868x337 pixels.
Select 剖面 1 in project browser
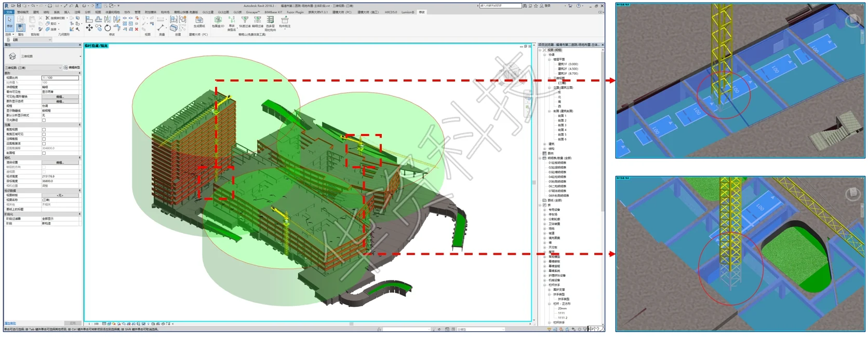tap(562, 116)
